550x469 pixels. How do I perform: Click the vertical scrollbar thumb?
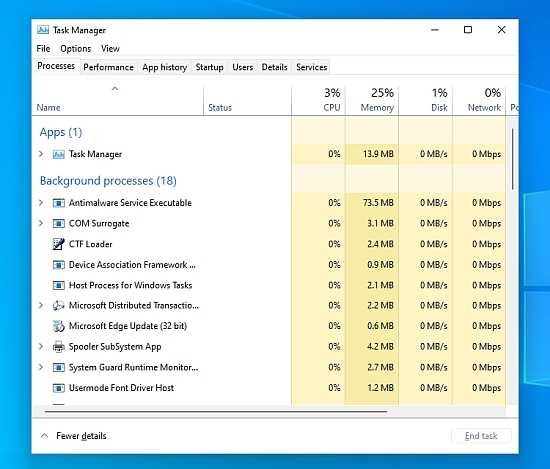512,160
